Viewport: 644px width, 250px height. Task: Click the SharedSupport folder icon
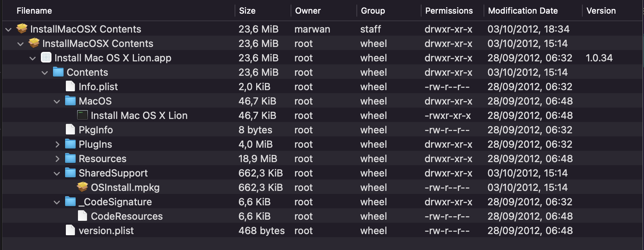tap(70, 173)
